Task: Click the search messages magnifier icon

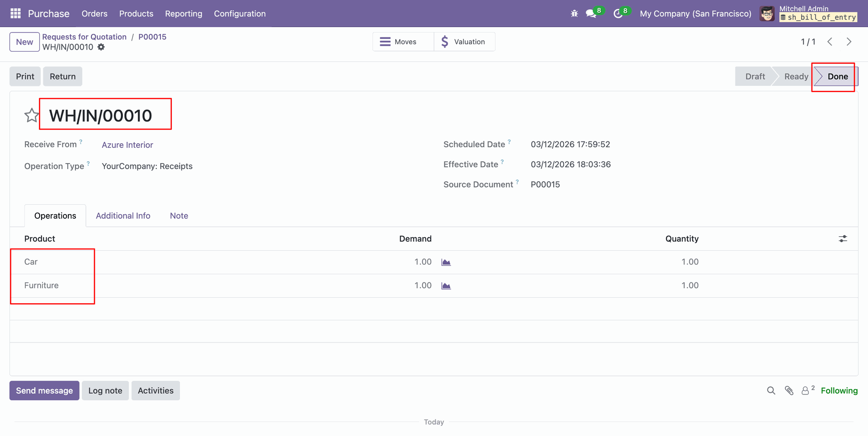Action: (x=771, y=391)
